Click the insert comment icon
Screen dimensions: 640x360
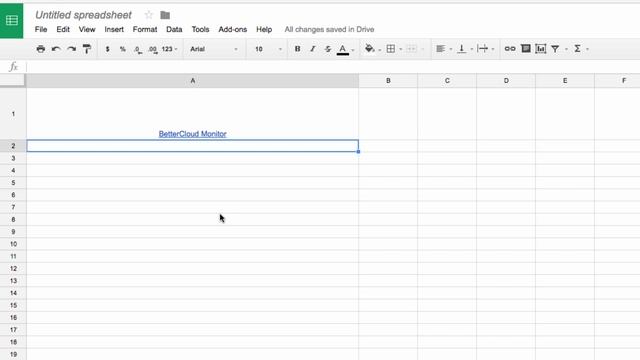click(526, 49)
